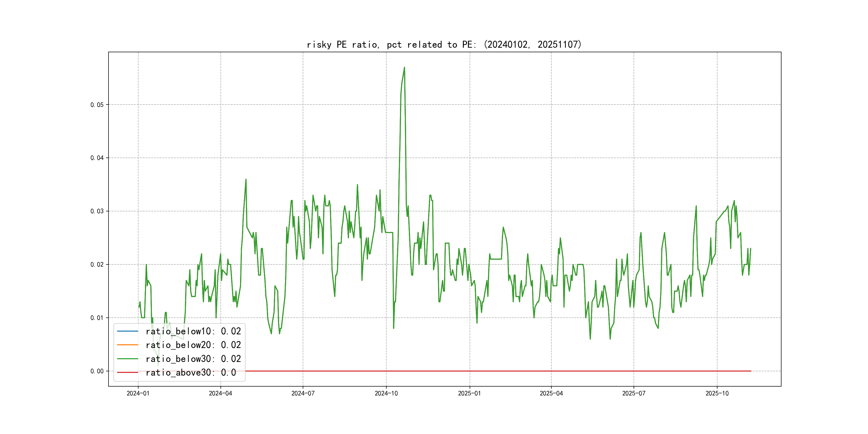Click the 2025-07 x-axis tick label
The height and width of the screenshot is (434, 868).
[x=634, y=394]
